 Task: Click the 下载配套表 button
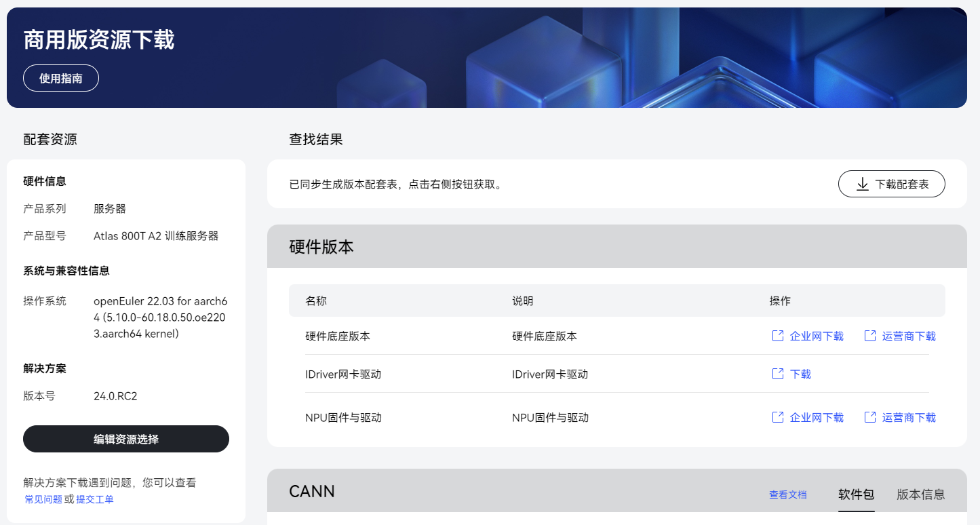pyautogui.click(x=892, y=184)
